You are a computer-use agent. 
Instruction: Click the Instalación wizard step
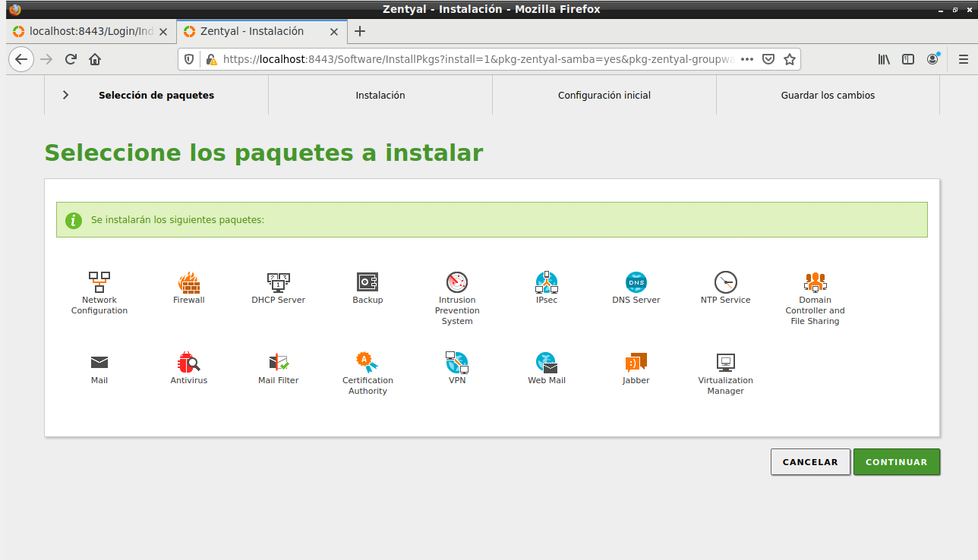(x=380, y=96)
